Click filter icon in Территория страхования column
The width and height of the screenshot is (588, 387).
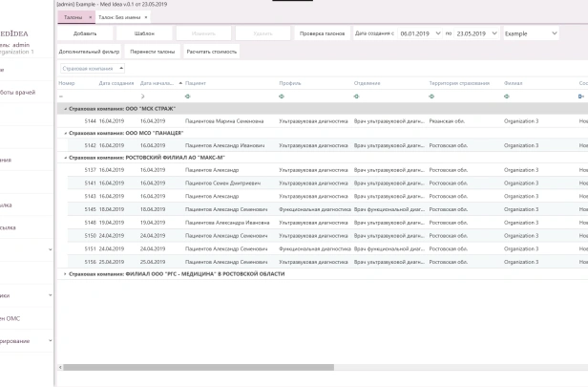(431, 97)
